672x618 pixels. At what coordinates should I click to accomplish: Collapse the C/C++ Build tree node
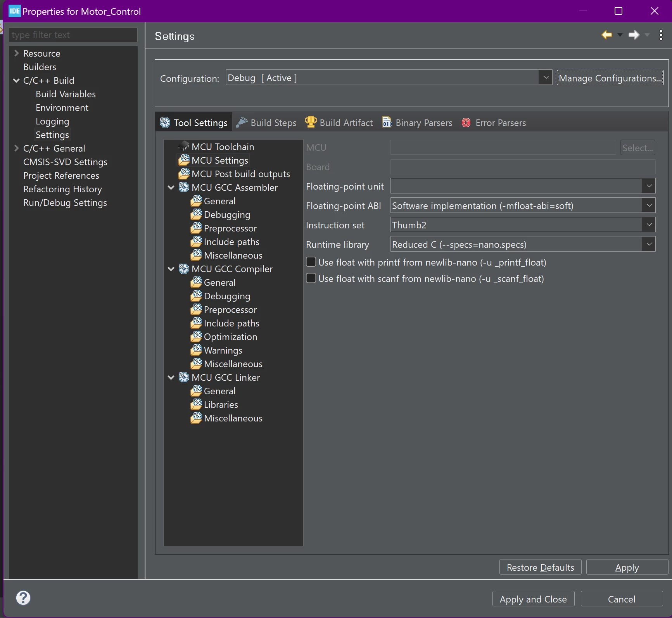click(16, 80)
